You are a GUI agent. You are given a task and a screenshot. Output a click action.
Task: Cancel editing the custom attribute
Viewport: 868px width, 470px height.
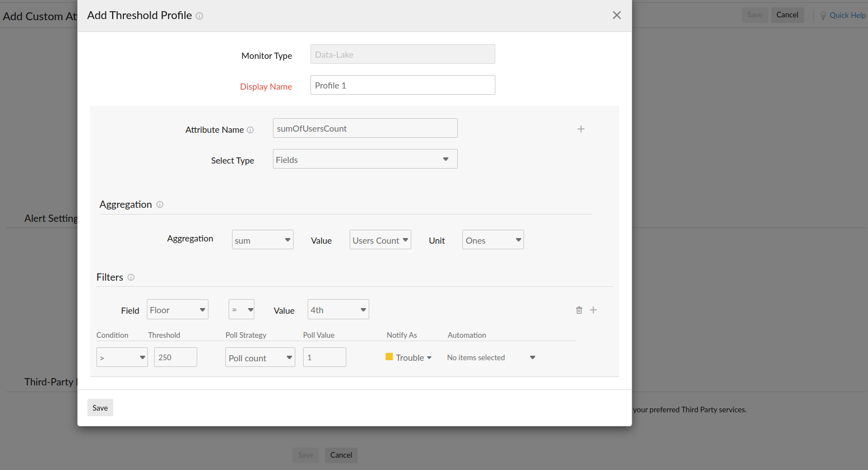(x=787, y=15)
